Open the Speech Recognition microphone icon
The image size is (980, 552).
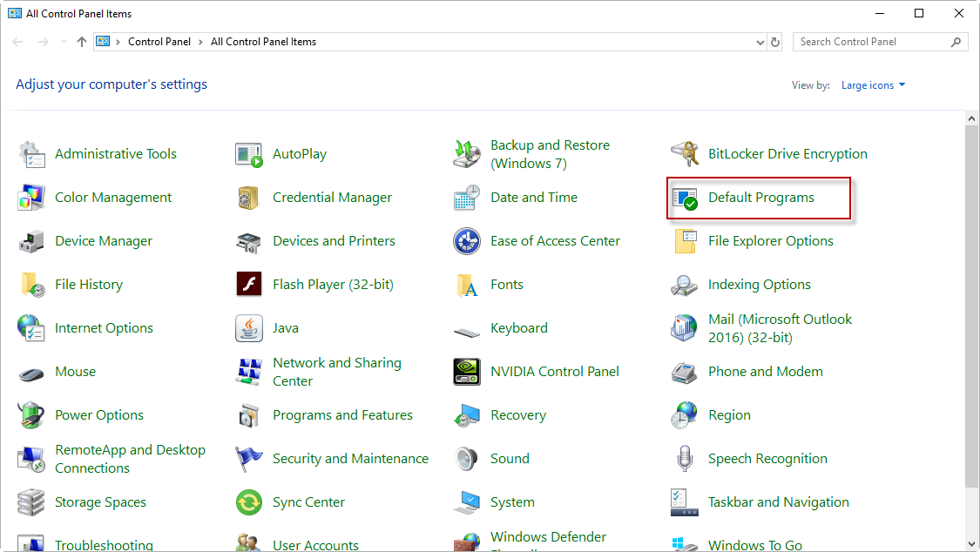click(685, 459)
